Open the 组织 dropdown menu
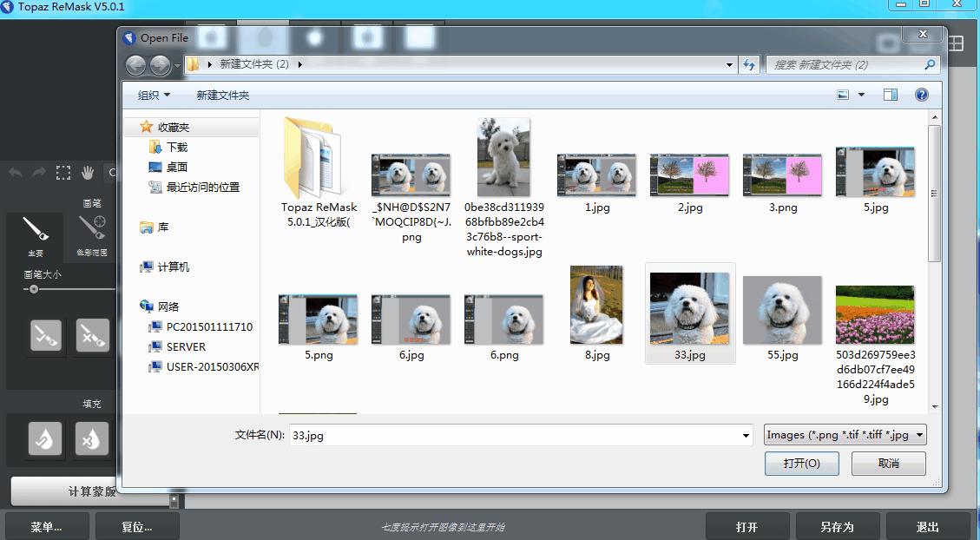This screenshot has width=980, height=540. click(151, 94)
